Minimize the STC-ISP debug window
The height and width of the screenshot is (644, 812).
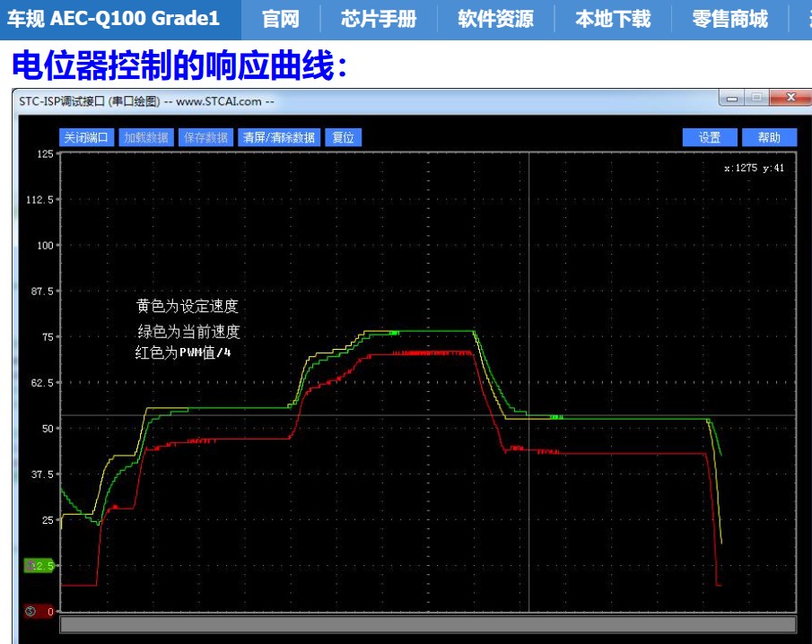[732, 98]
